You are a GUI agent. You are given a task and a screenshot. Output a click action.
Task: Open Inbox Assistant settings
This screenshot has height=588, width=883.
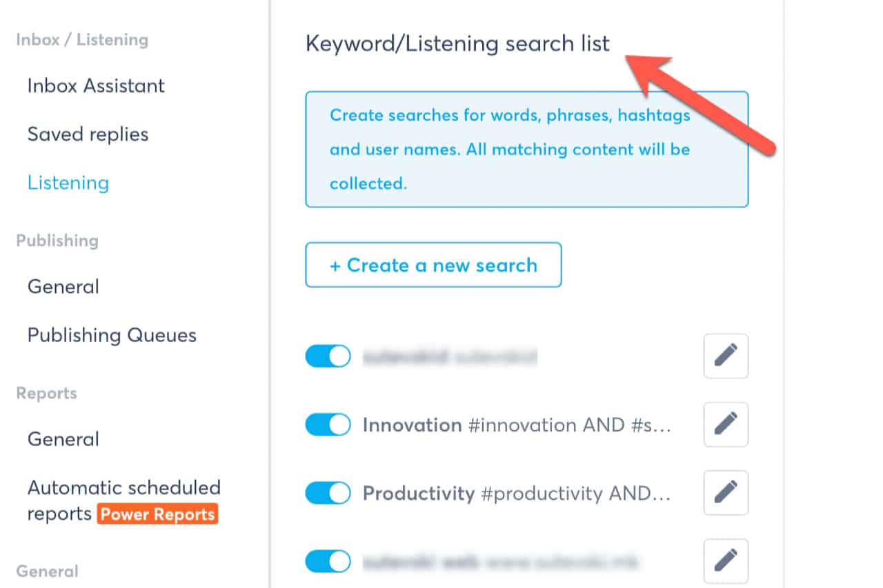[x=96, y=85]
